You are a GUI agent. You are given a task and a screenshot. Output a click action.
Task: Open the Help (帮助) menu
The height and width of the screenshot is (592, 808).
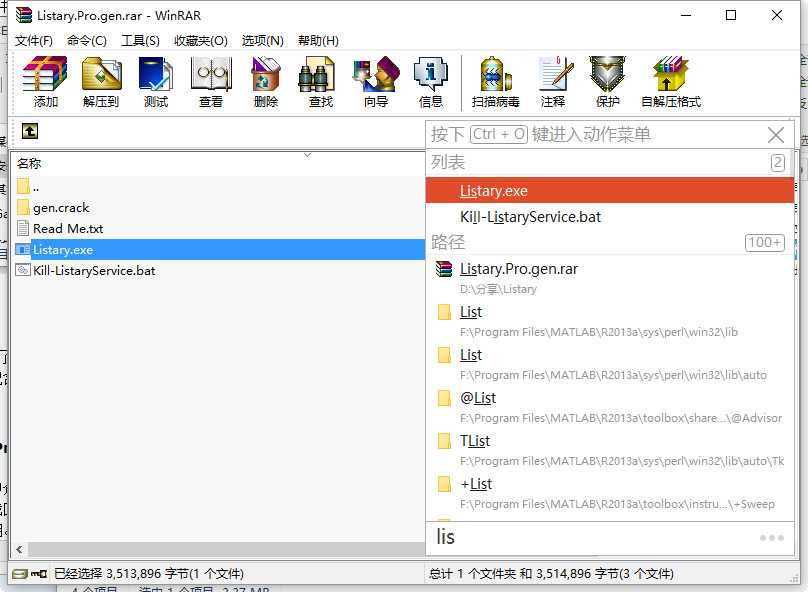[x=318, y=41]
